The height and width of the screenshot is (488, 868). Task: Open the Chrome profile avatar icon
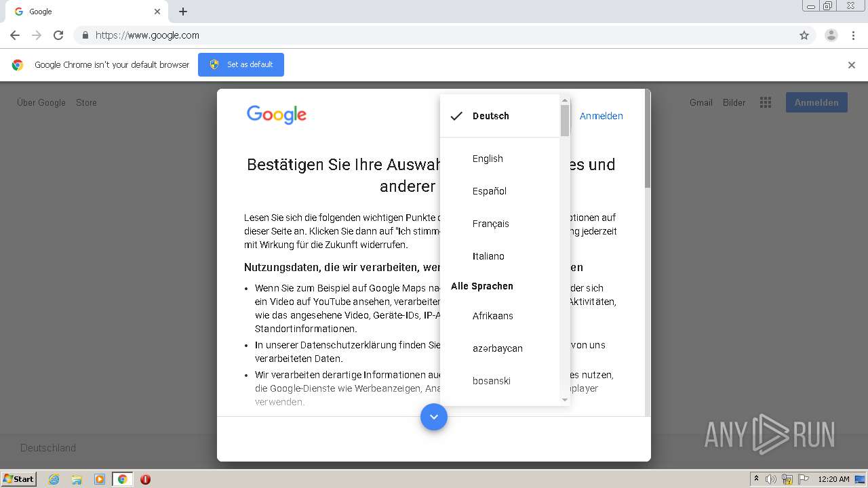click(831, 35)
